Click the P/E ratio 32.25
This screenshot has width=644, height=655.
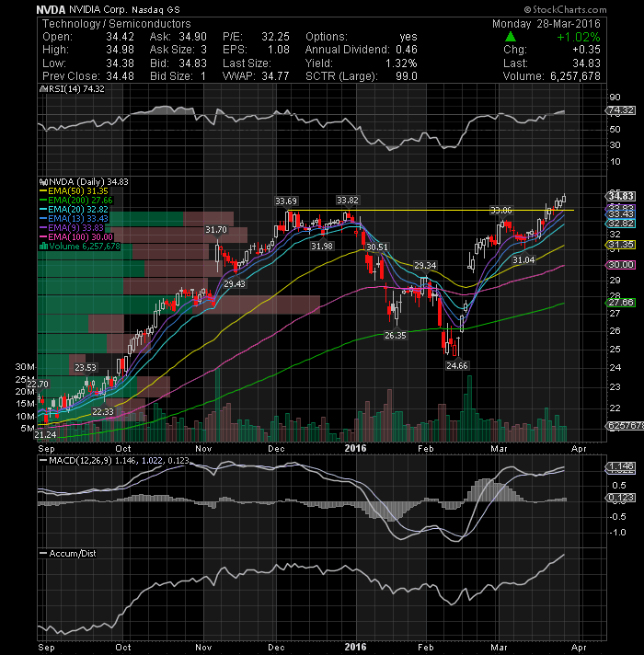[276, 37]
